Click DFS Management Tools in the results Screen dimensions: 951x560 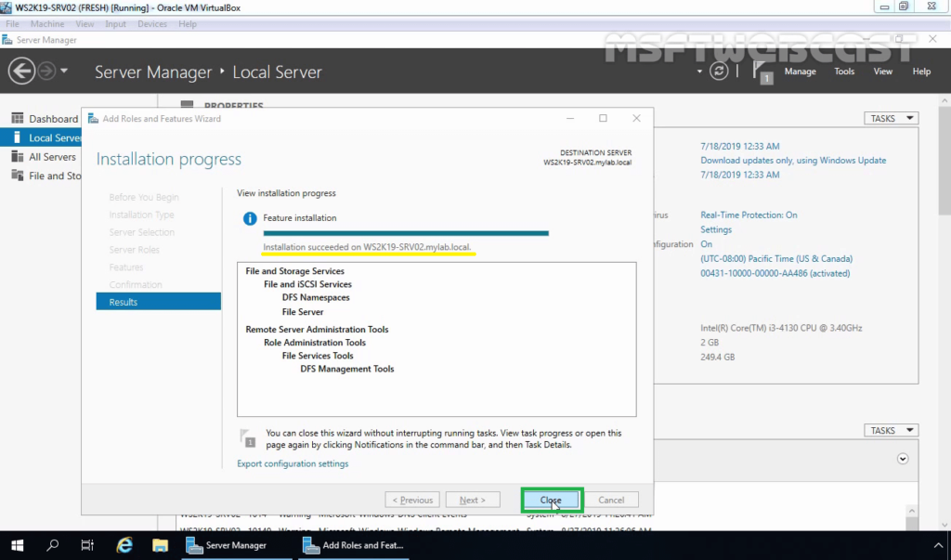pyautogui.click(x=347, y=369)
